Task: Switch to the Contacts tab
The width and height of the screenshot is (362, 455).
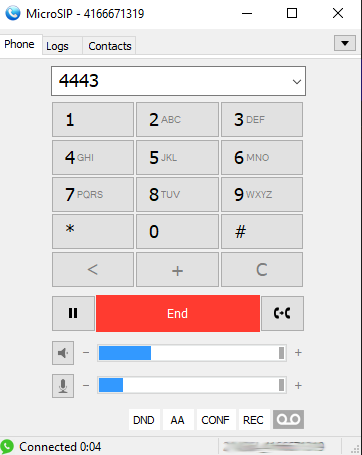Action: click(x=109, y=46)
